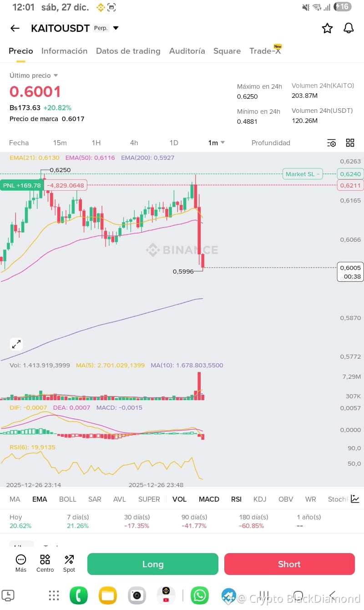The height and width of the screenshot is (610, 364).
Task: Tap Market SL order label
Action: pos(303,174)
